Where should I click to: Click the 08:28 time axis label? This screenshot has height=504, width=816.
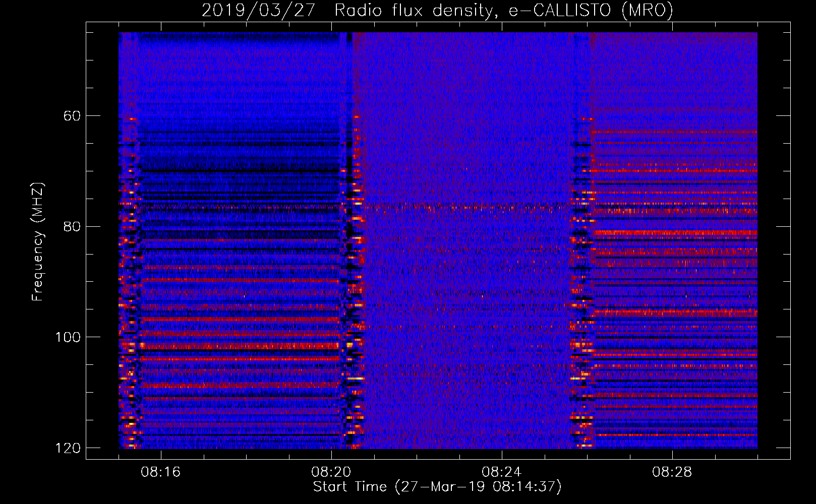pos(672,472)
